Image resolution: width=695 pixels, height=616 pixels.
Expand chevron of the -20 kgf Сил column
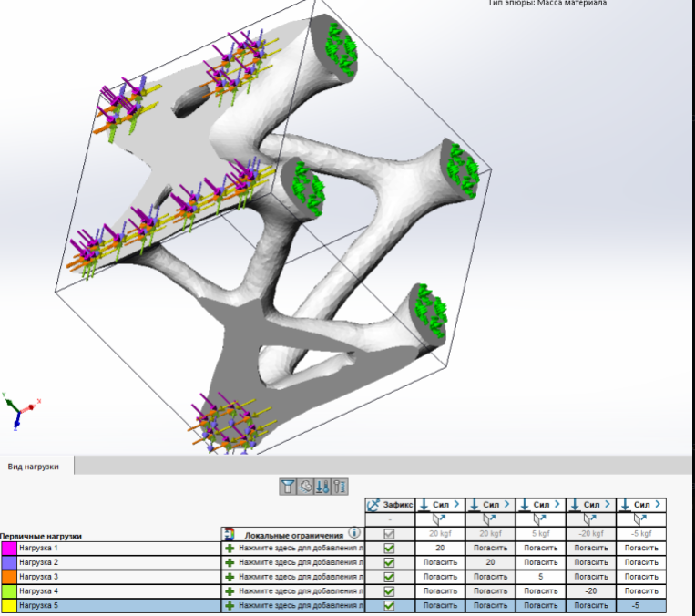click(608, 504)
